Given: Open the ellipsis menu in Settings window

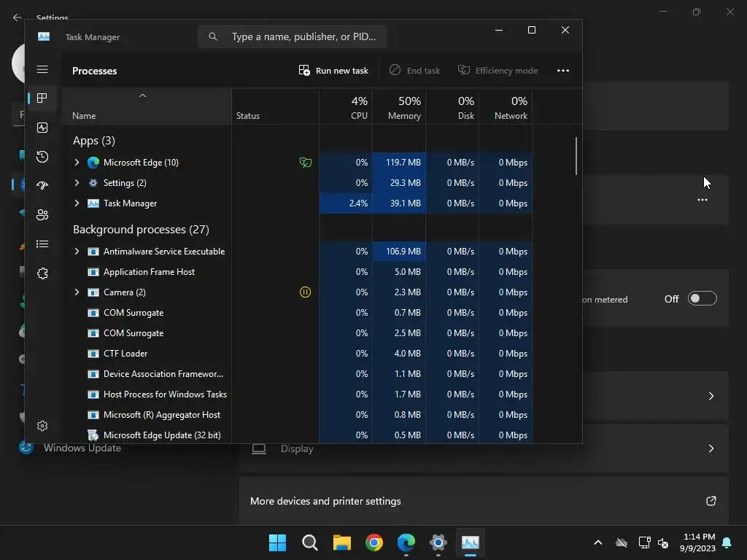Looking at the screenshot, I should 703,200.
